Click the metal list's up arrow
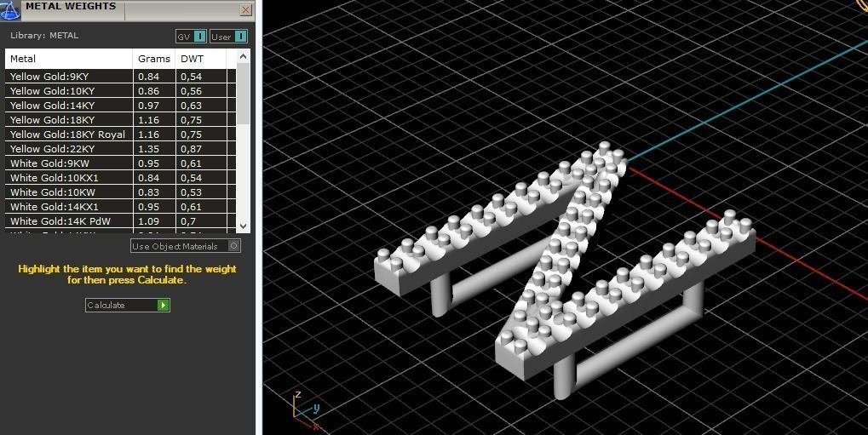Viewport: 868px width, 435px height. (243, 56)
